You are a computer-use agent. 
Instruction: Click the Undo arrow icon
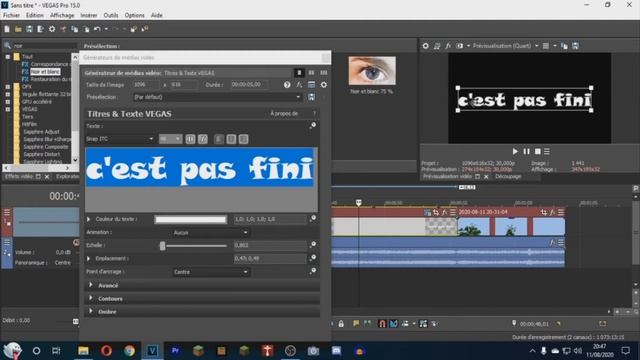click(97, 29)
